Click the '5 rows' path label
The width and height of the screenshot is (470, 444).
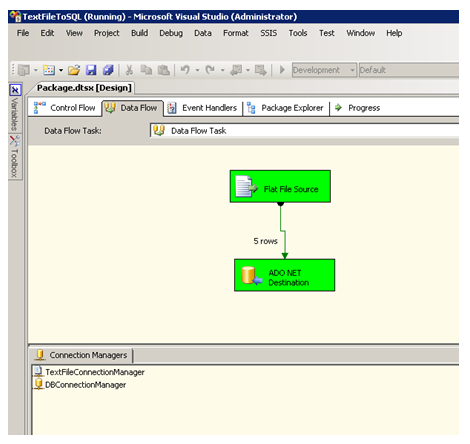coord(266,241)
